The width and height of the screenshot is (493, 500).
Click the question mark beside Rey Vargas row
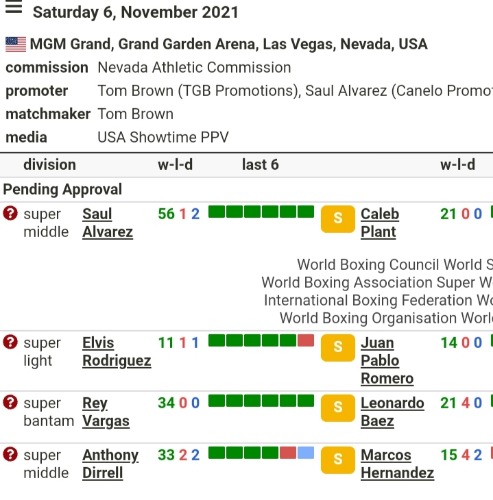10,402
